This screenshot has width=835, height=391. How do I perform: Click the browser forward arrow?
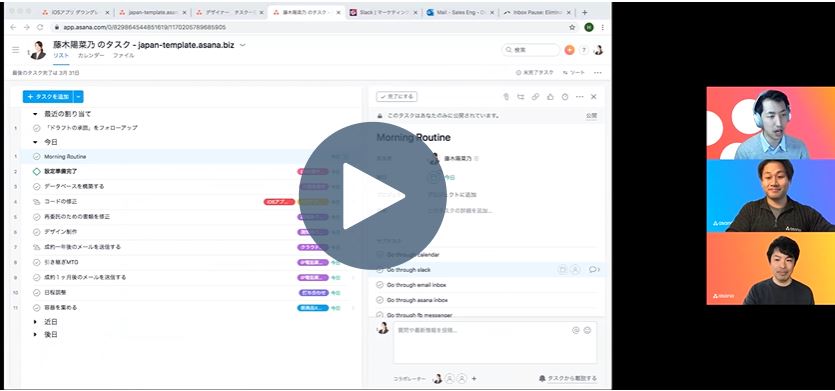point(27,27)
